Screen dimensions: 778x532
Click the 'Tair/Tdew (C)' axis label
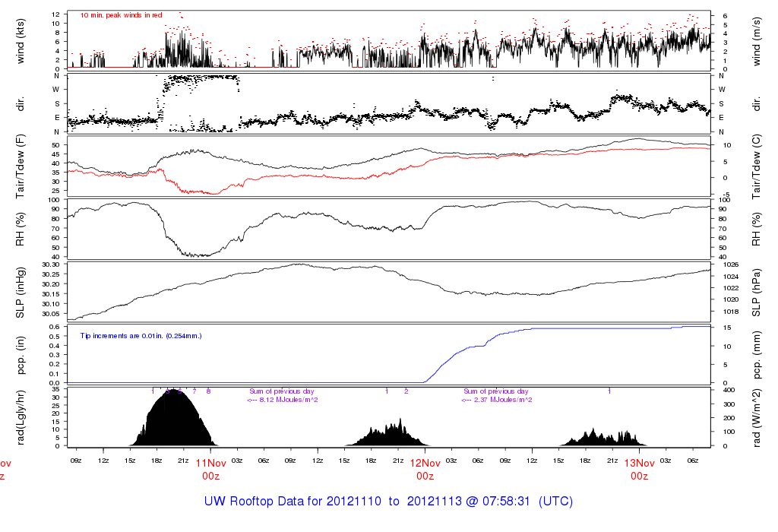(757, 166)
